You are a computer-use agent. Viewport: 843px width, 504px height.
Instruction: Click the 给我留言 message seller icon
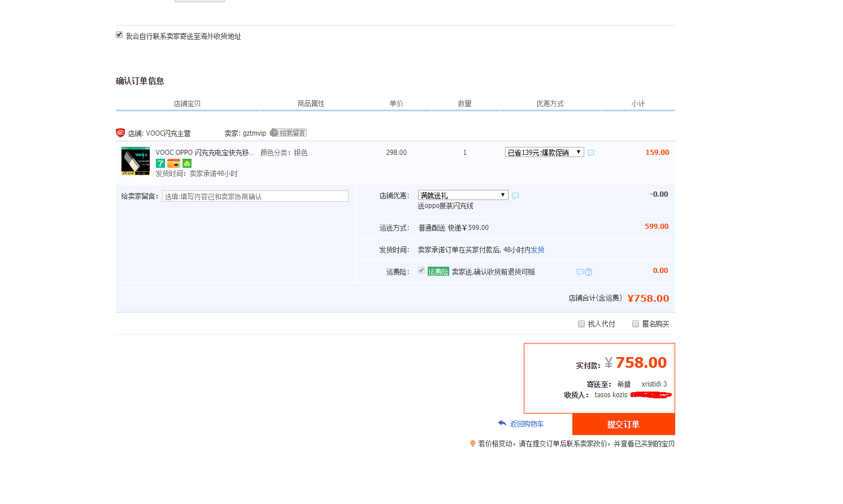[288, 133]
